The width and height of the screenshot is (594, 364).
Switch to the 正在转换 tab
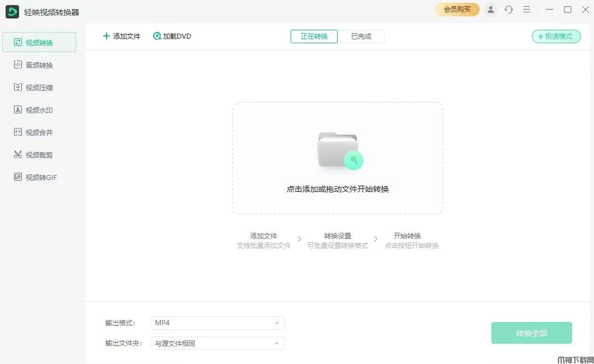314,36
